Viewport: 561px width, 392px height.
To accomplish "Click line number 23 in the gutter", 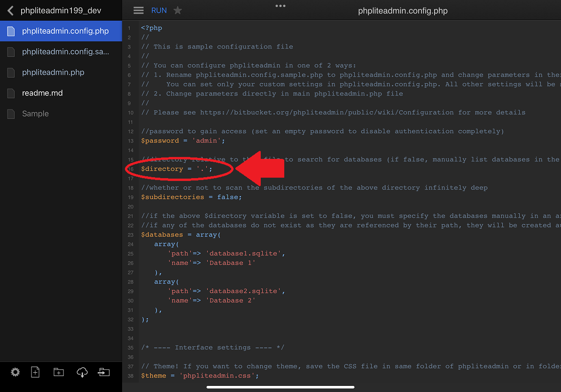I will click(x=131, y=235).
